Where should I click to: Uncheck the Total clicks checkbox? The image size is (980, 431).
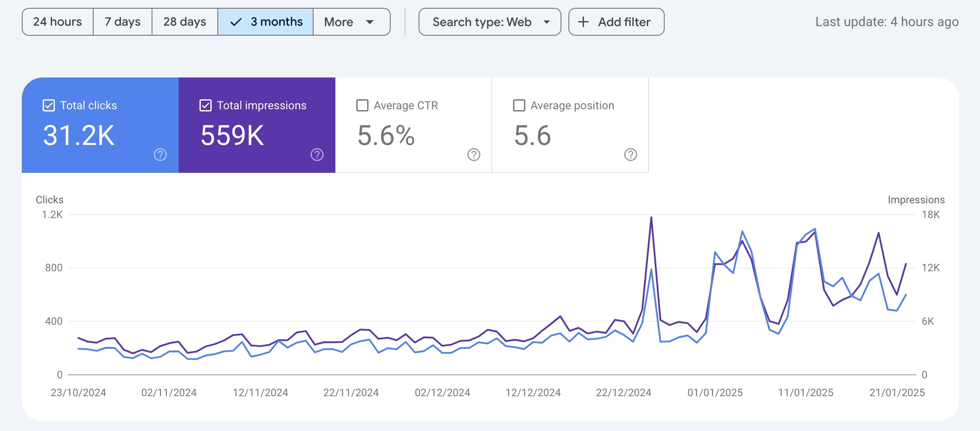[49, 105]
